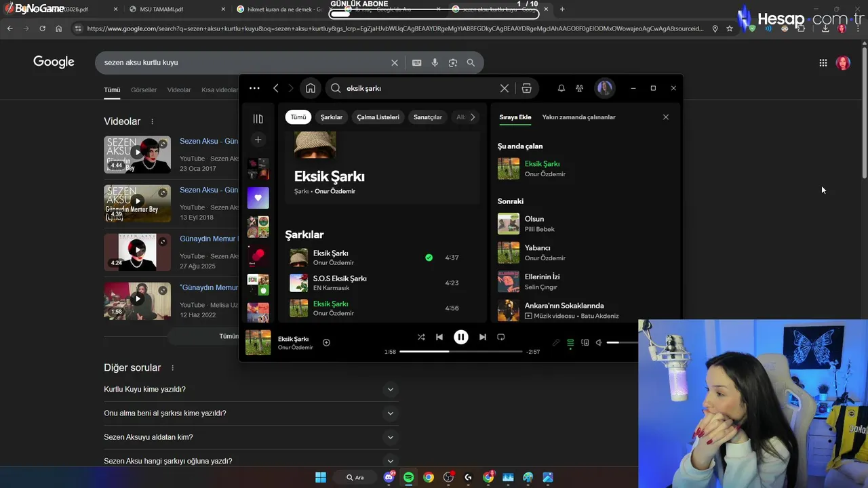Toggle shuffle in Spotify player
The height and width of the screenshot is (488, 868).
pos(421,337)
